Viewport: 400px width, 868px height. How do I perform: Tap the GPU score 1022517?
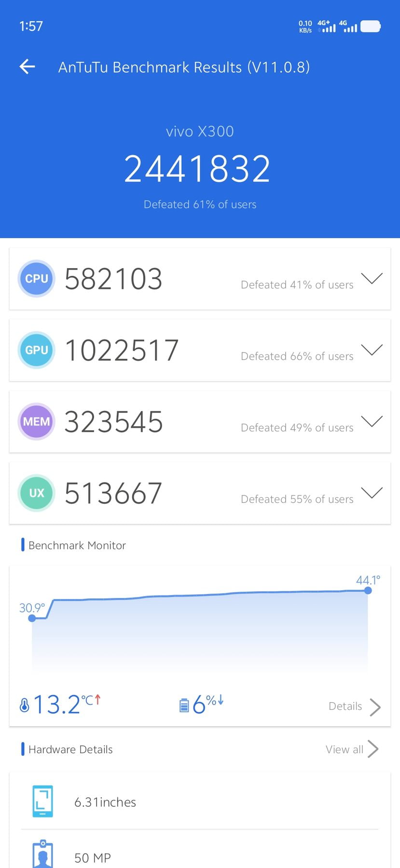coord(122,350)
